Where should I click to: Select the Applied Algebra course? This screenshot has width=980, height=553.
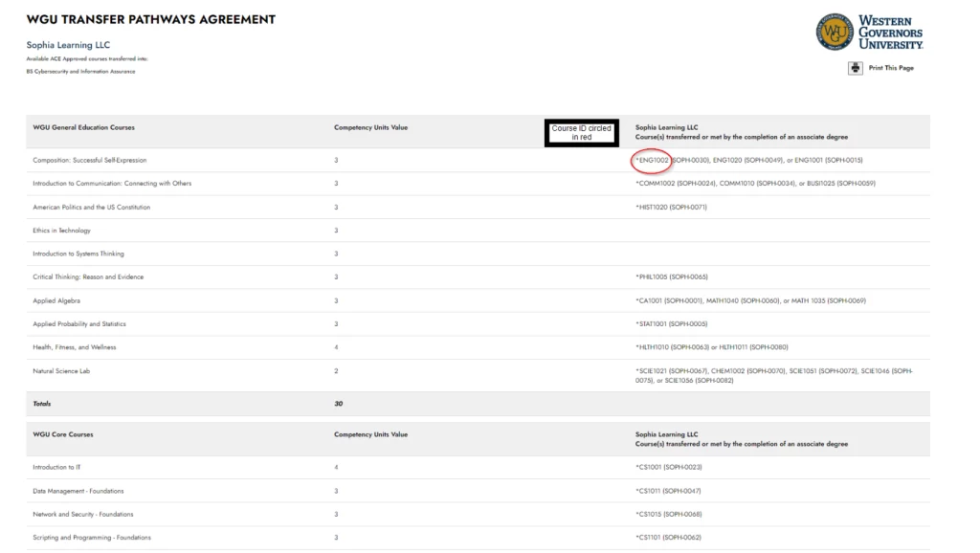point(56,300)
